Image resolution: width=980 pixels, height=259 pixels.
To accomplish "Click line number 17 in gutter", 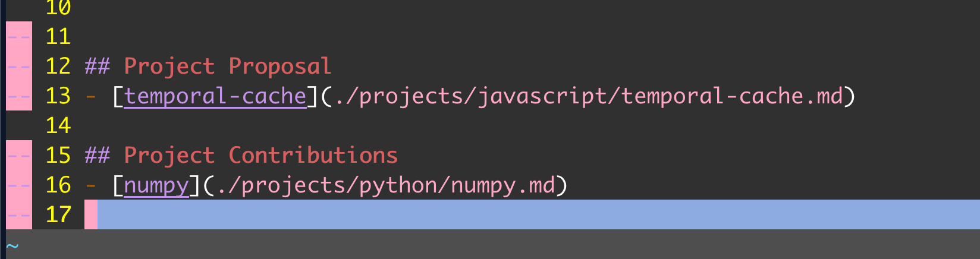I will [x=58, y=214].
